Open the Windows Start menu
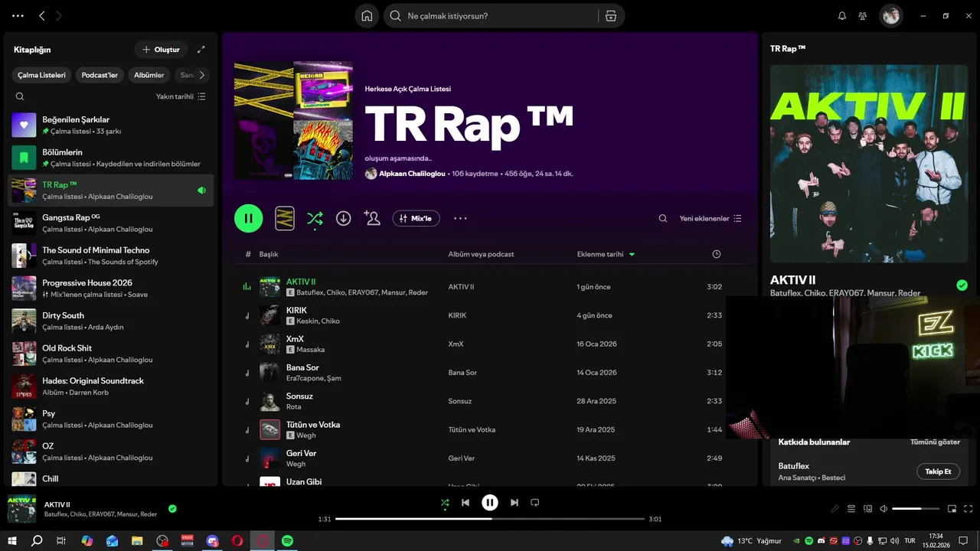Viewport: 980px width, 551px height. (12, 540)
